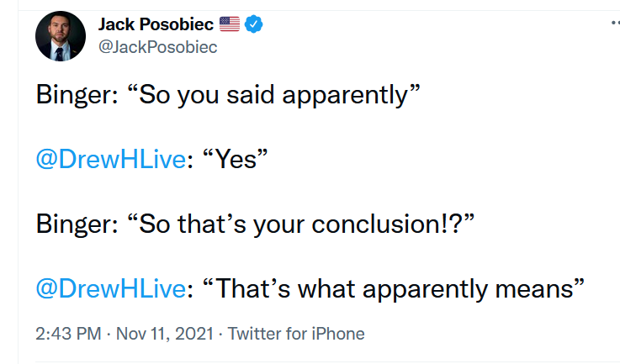620x364 pixels.
Task: Click the Nov 11, 2021 date
Action: pos(165,334)
